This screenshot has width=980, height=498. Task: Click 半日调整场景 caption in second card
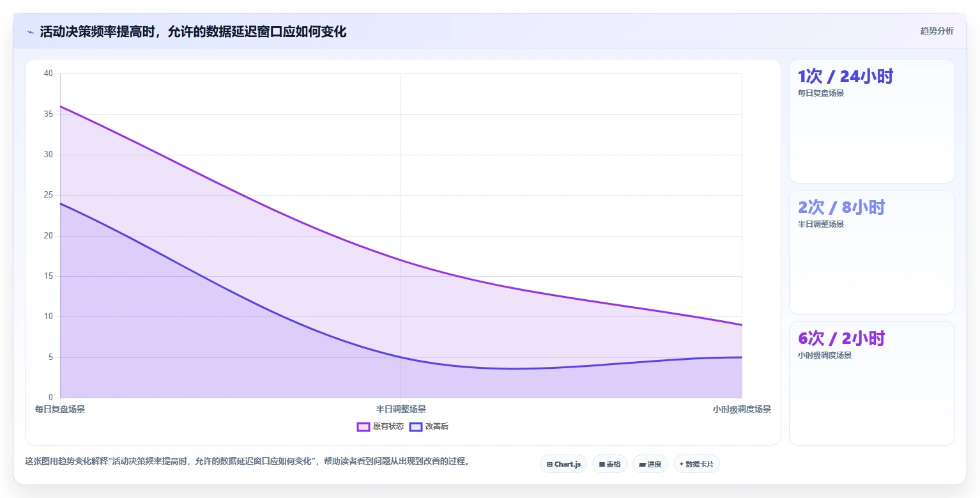coord(821,224)
